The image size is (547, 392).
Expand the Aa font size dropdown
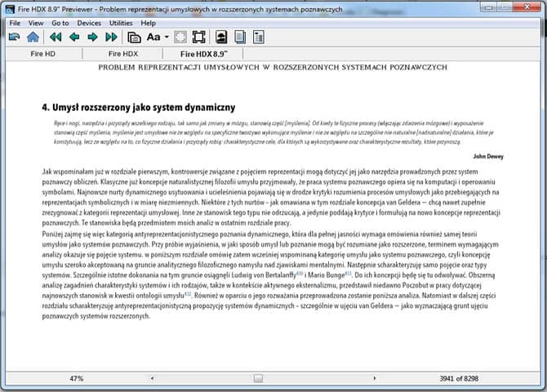tap(167, 37)
